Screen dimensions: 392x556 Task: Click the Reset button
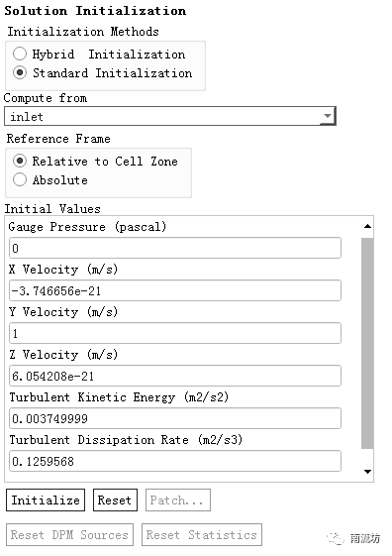pyautogui.click(x=115, y=500)
